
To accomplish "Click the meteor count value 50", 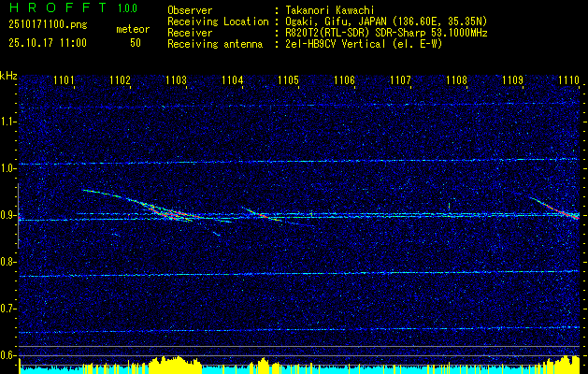I will point(136,43).
